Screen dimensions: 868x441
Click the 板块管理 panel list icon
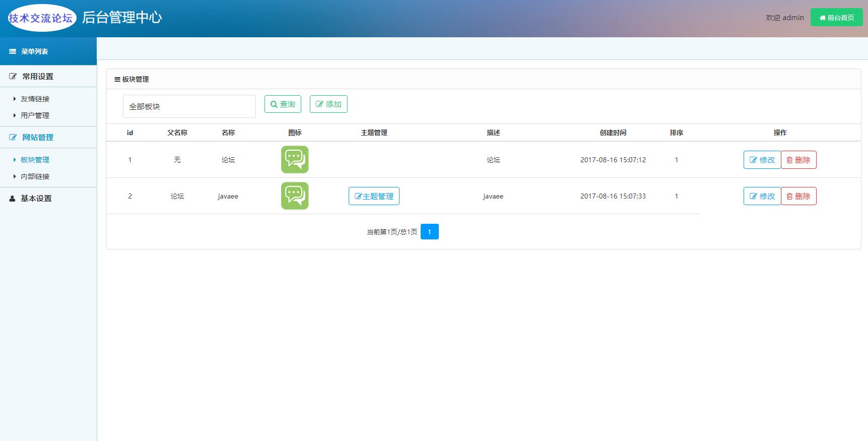pos(117,80)
